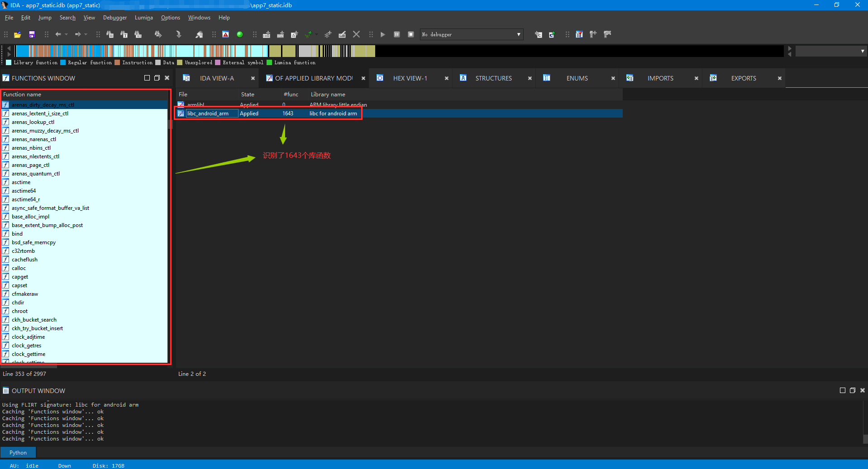Switch to the HEX VIEW-1 tab

click(x=410, y=78)
